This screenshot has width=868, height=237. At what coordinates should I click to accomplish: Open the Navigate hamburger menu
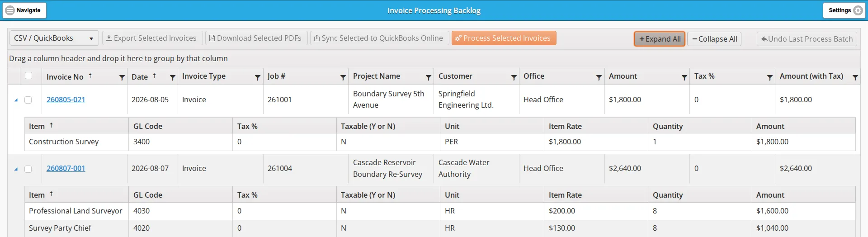[24, 10]
